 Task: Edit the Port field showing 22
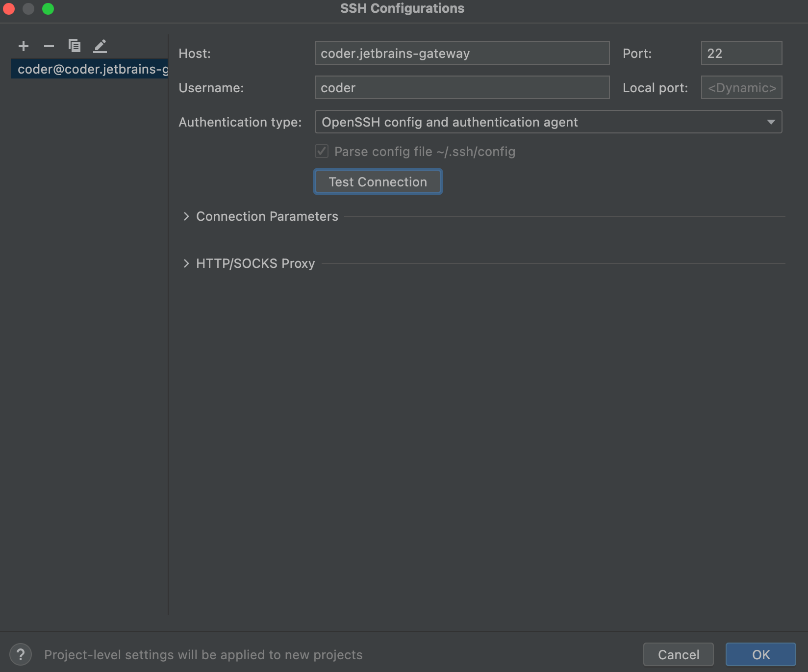(741, 53)
